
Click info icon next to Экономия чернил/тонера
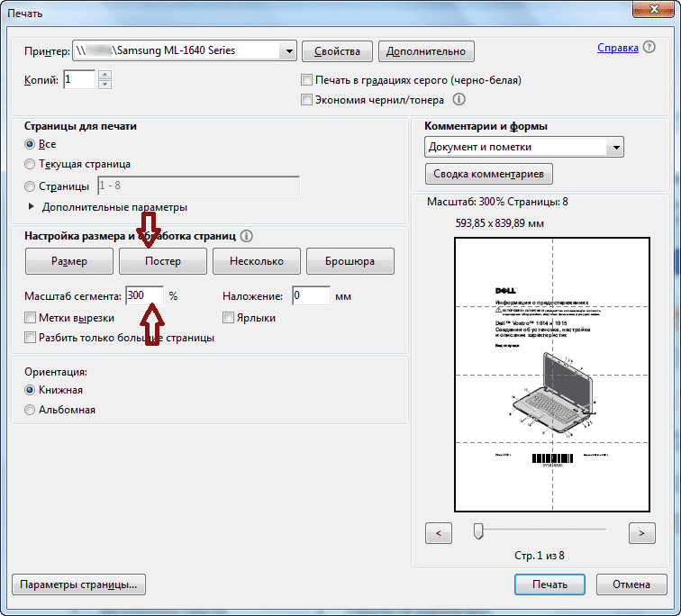(459, 100)
